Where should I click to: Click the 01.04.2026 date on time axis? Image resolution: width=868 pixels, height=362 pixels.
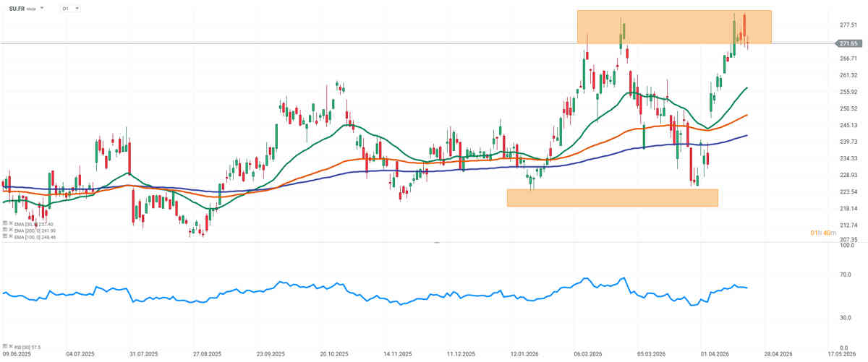click(714, 355)
